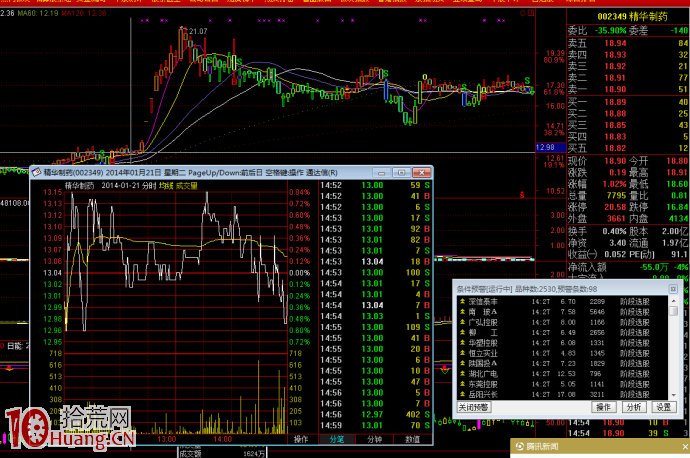Close the 条件预警 alert panel with its corner icon
The image size is (690, 458).
click(673, 289)
